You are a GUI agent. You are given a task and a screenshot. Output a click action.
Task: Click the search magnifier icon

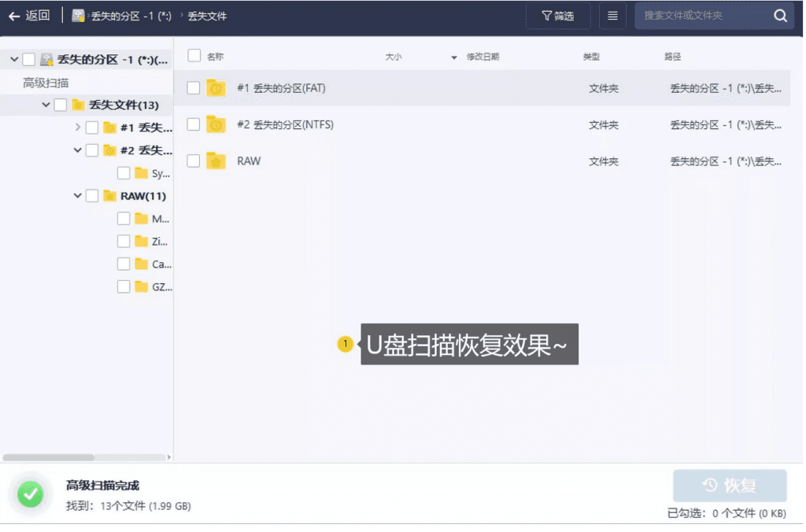pos(780,15)
